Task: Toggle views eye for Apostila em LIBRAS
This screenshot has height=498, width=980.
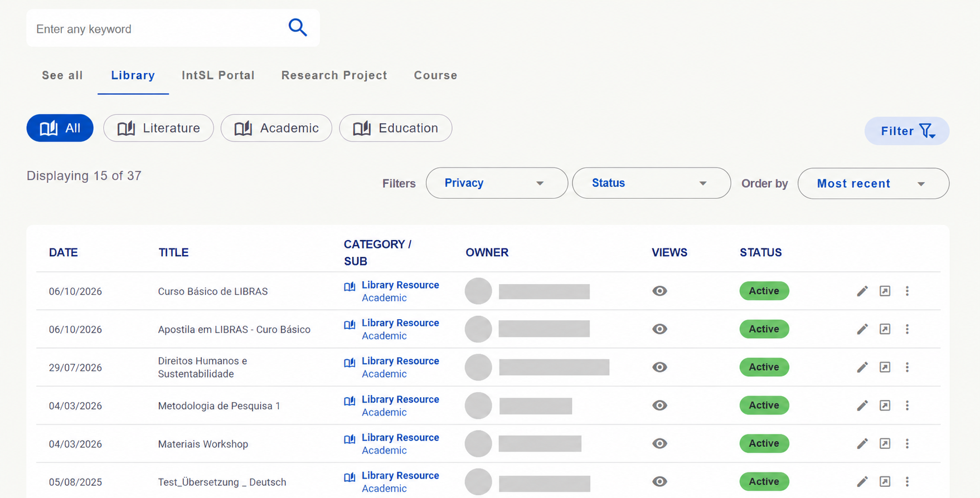Action: [x=659, y=329]
